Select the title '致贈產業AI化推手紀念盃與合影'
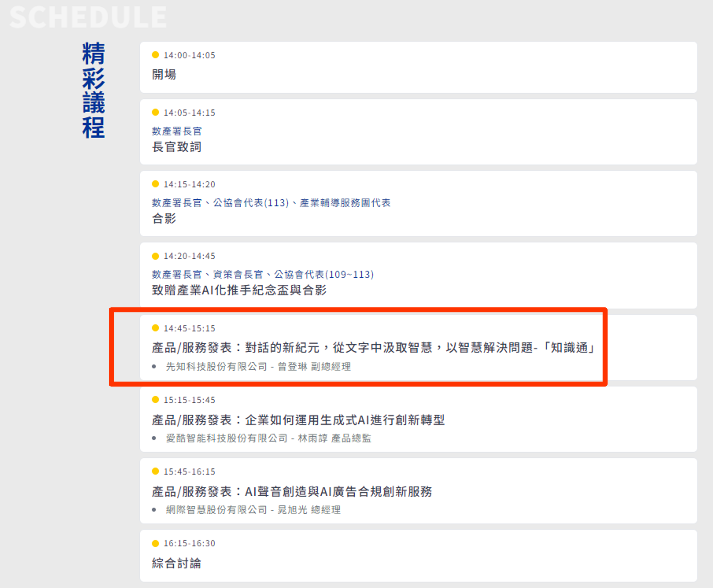This screenshot has height=588, width=713. (x=239, y=290)
